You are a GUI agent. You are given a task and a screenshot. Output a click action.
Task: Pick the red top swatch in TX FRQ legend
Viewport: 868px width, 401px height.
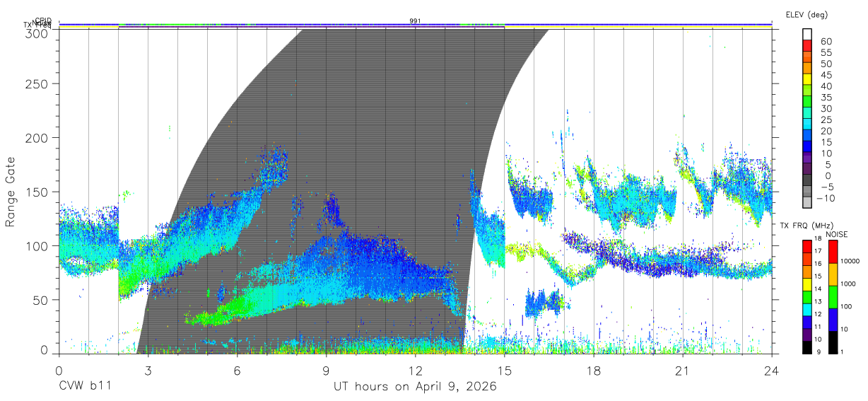[806, 246]
